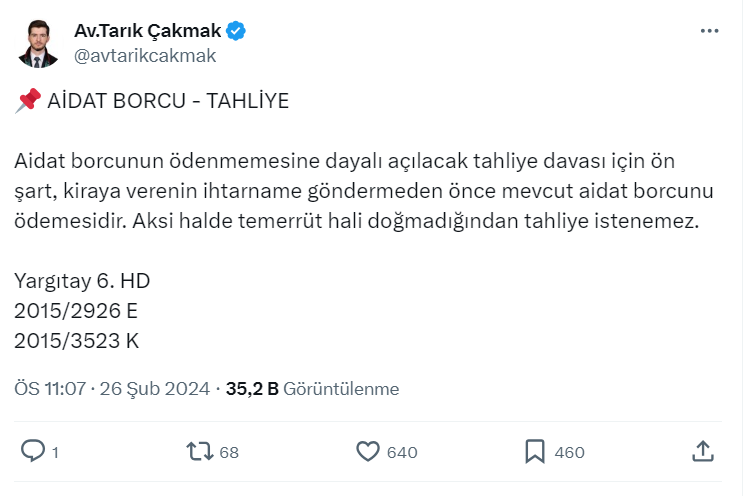749x496 pixels.
Task: Click the retweet count 68
Action: tap(229, 452)
